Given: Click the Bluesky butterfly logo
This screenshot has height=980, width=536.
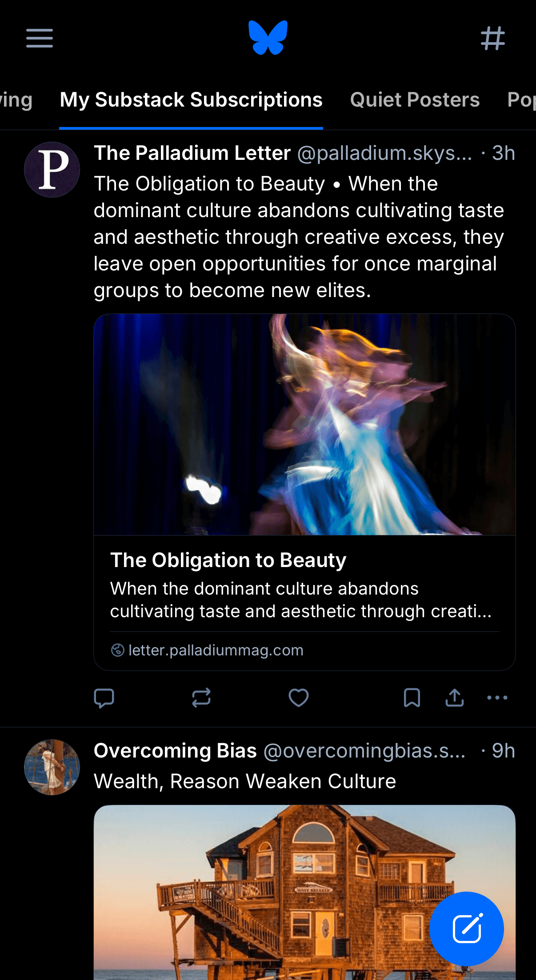Looking at the screenshot, I should coord(268,38).
